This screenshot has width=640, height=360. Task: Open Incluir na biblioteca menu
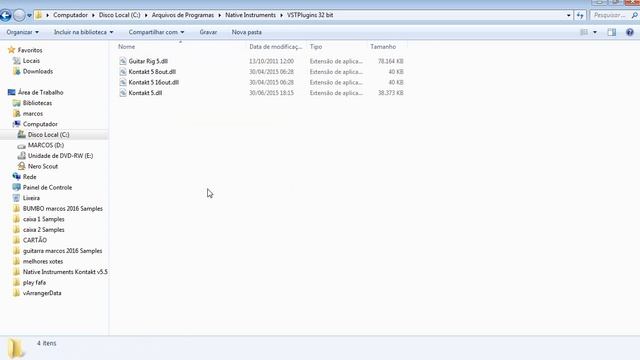84,32
